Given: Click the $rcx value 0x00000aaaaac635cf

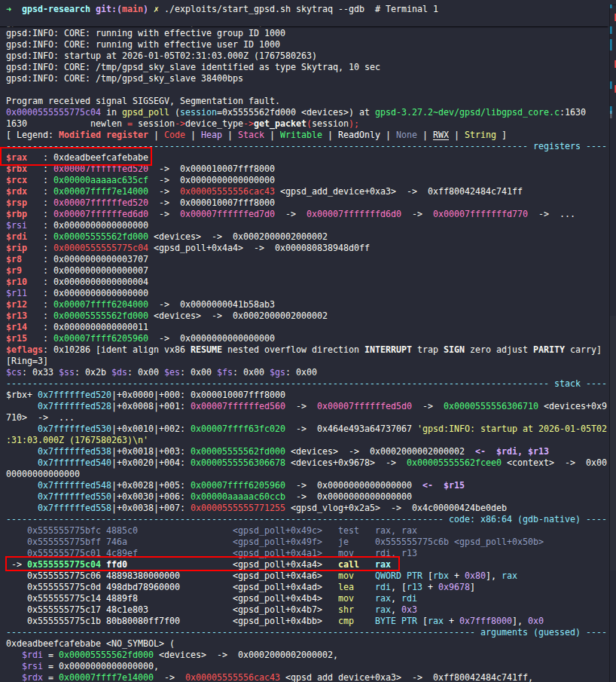Looking at the screenshot, I should tap(101, 180).
